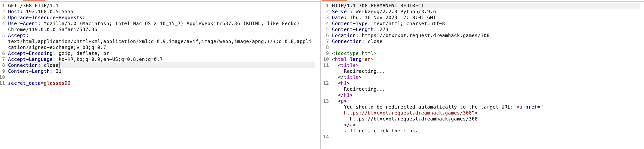644x149 pixels.
Task: Click the red href URL in anchor tag
Action: click(x=408, y=113)
